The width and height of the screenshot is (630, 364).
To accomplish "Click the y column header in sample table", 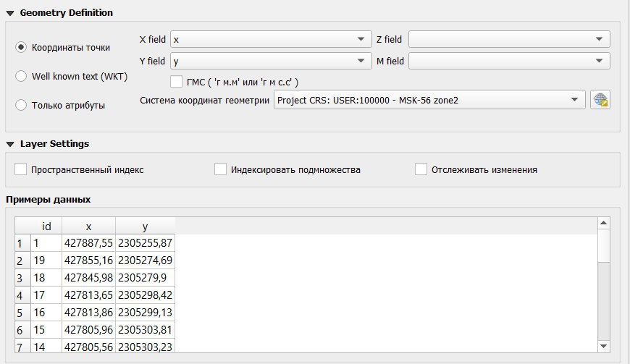I will (x=145, y=227).
